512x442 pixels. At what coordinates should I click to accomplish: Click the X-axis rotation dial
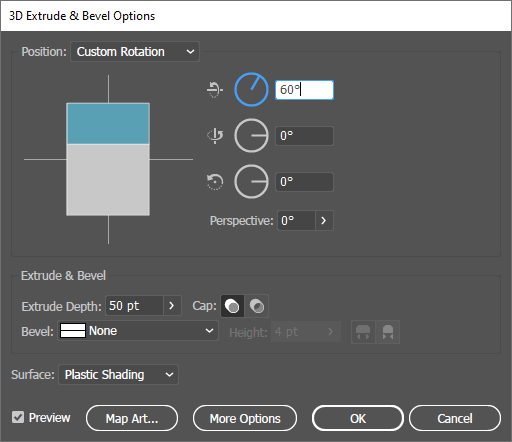(251, 90)
